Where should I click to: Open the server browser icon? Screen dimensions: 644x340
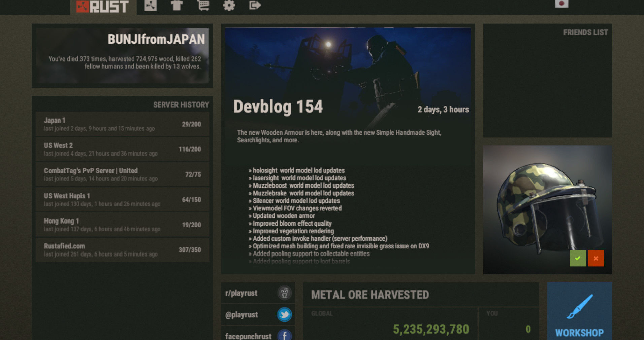(x=151, y=5)
